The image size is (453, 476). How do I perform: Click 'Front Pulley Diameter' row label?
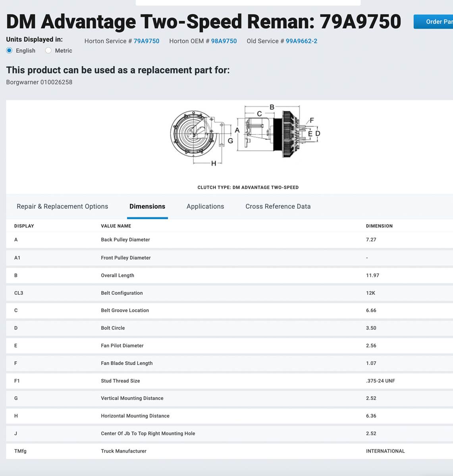(x=126, y=258)
